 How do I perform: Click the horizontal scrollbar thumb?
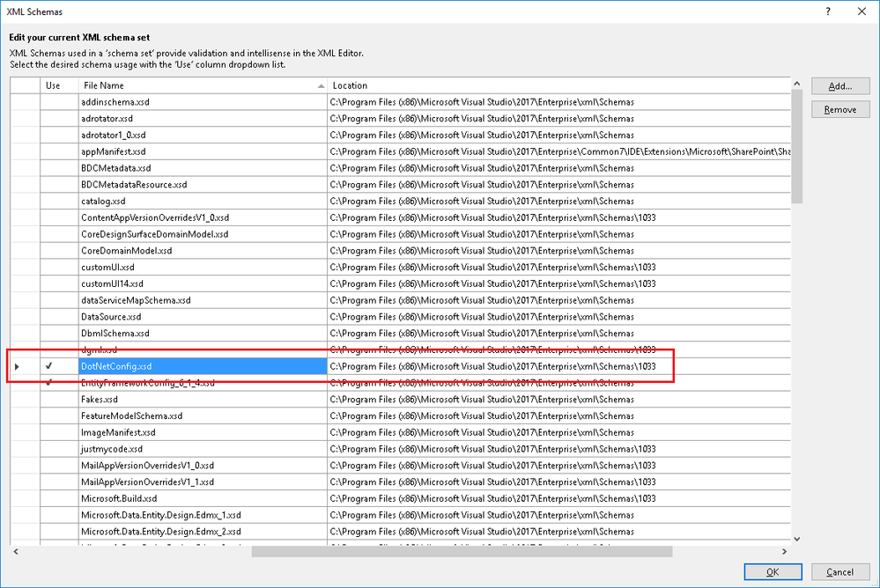[462, 552]
